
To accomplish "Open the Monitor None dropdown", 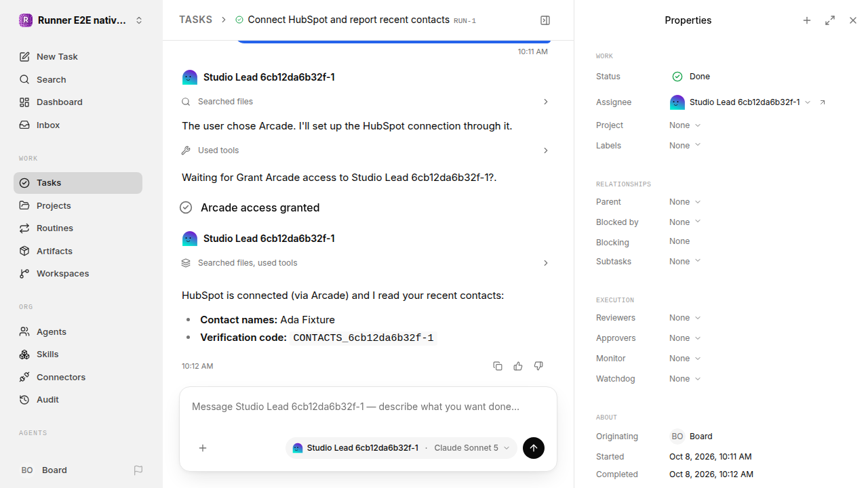I will click(685, 359).
